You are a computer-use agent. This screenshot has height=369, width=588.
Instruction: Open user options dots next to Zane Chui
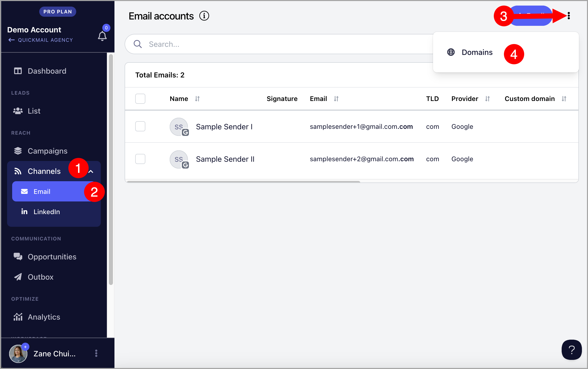click(96, 353)
